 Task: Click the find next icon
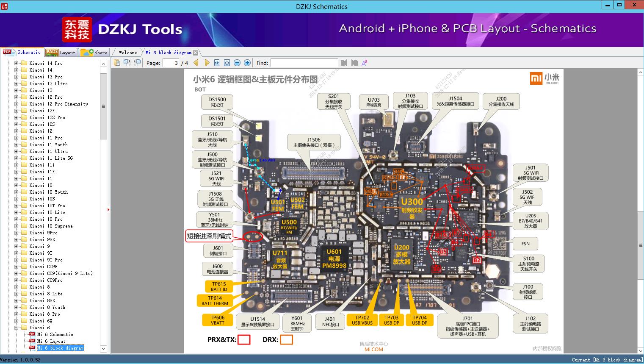pyautogui.click(x=354, y=63)
